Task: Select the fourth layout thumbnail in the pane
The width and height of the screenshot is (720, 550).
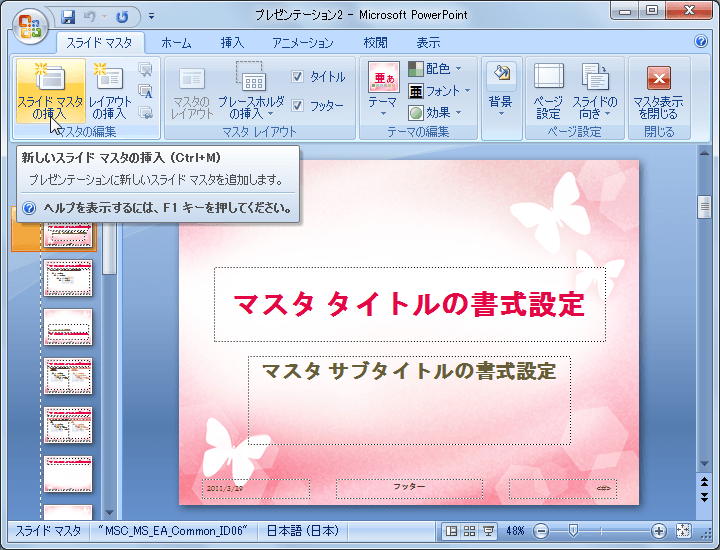Action: tap(68, 376)
